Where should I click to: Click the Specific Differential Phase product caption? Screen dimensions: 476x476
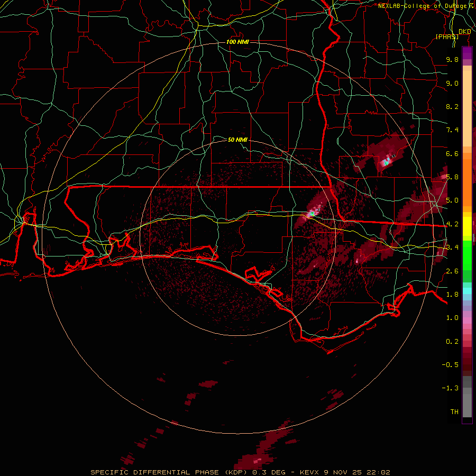click(241, 472)
